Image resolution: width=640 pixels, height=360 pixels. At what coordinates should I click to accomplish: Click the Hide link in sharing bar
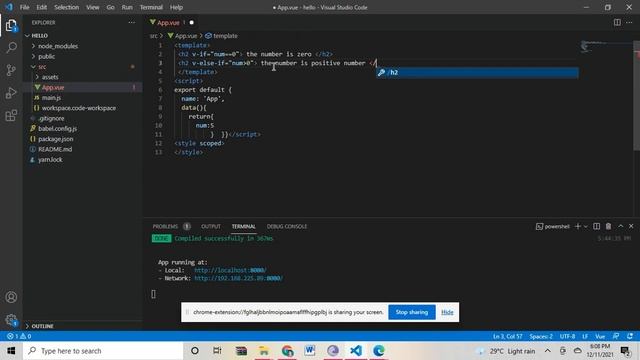447,312
